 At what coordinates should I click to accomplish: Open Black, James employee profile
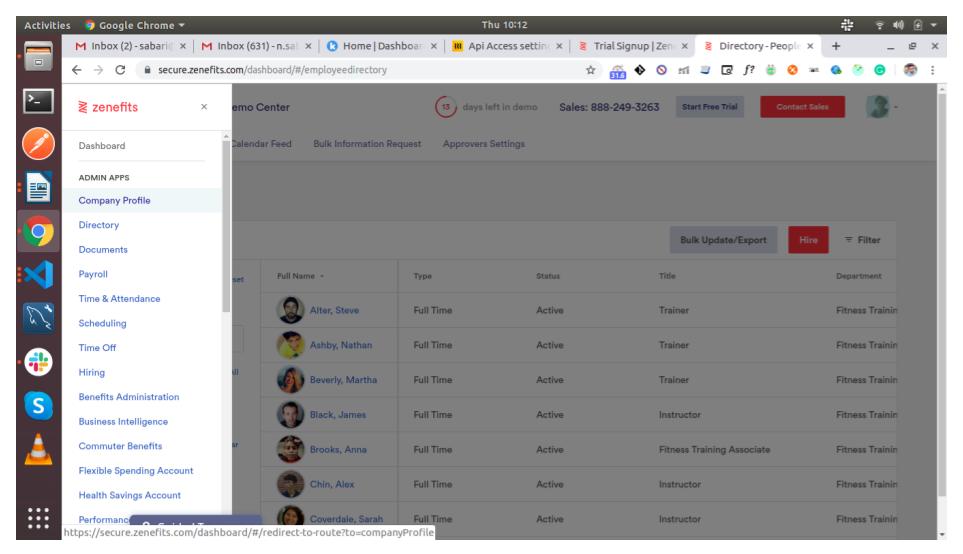pos(338,415)
